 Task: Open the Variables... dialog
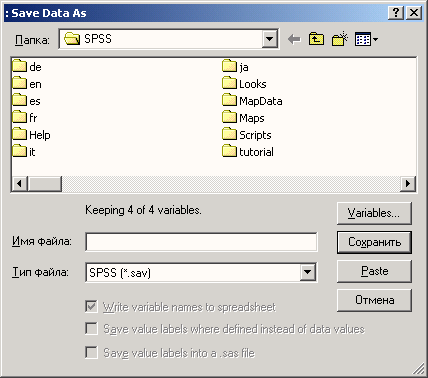374,213
